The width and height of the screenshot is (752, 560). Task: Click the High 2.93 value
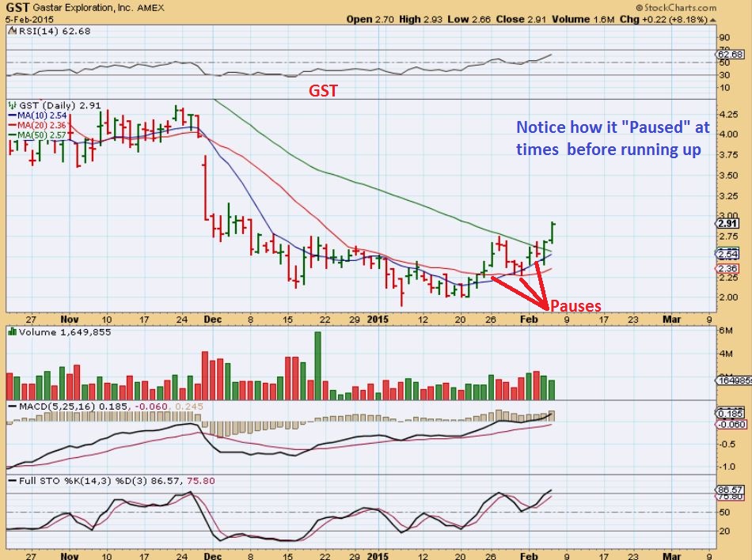tap(420, 20)
